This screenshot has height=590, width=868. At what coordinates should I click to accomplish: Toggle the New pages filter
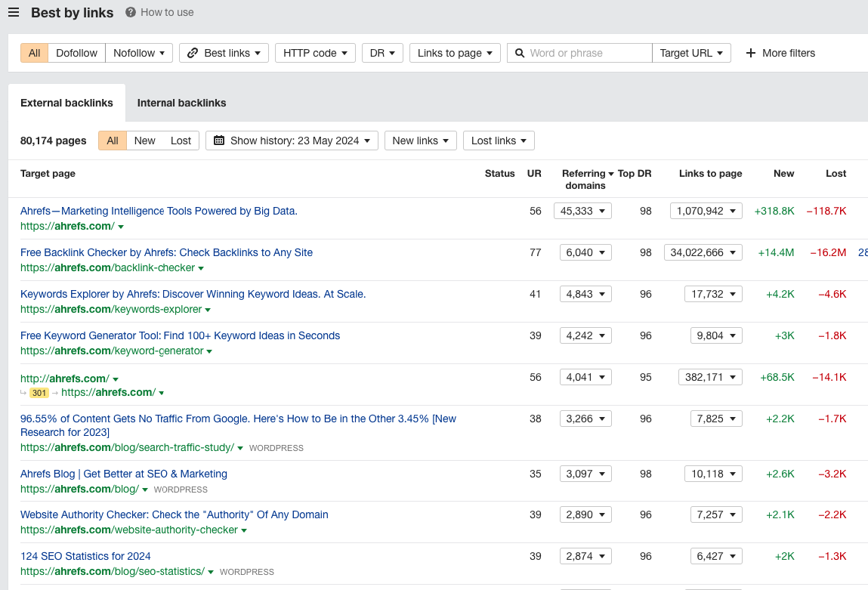tap(144, 141)
